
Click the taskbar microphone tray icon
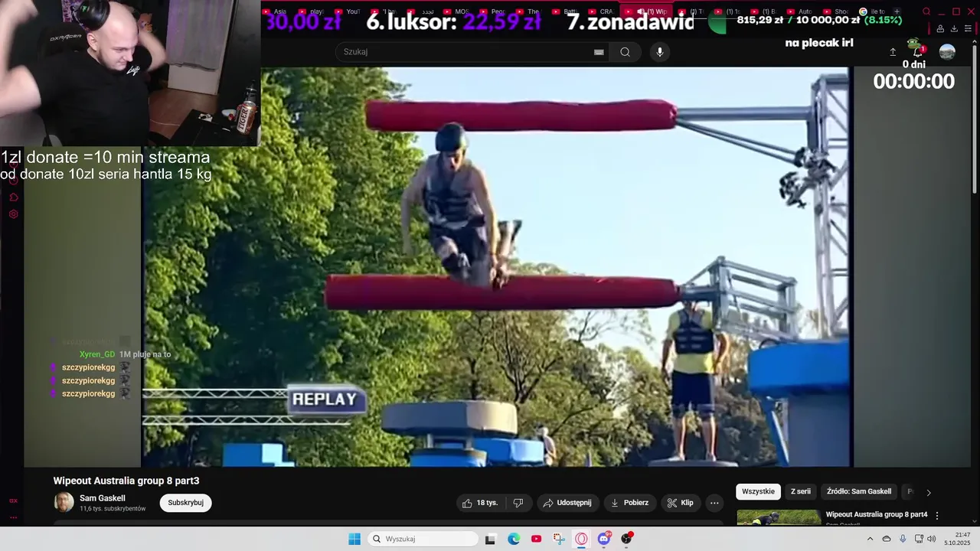pos(903,539)
